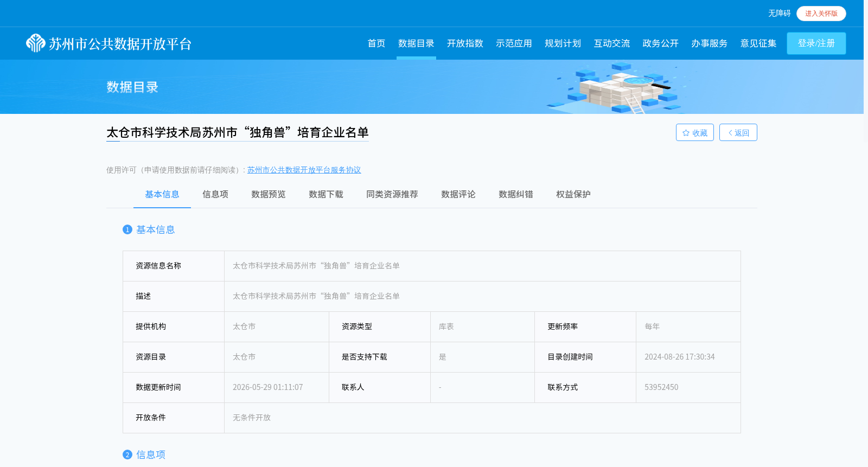Click the 更新频率 label cell
Screen dimensions: 868x467
[585, 327]
